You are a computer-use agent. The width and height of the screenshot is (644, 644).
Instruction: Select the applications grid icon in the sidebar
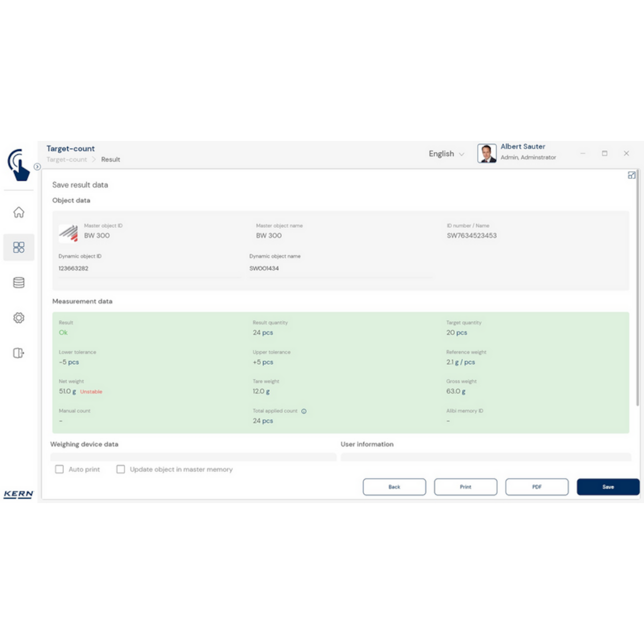click(19, 247)
